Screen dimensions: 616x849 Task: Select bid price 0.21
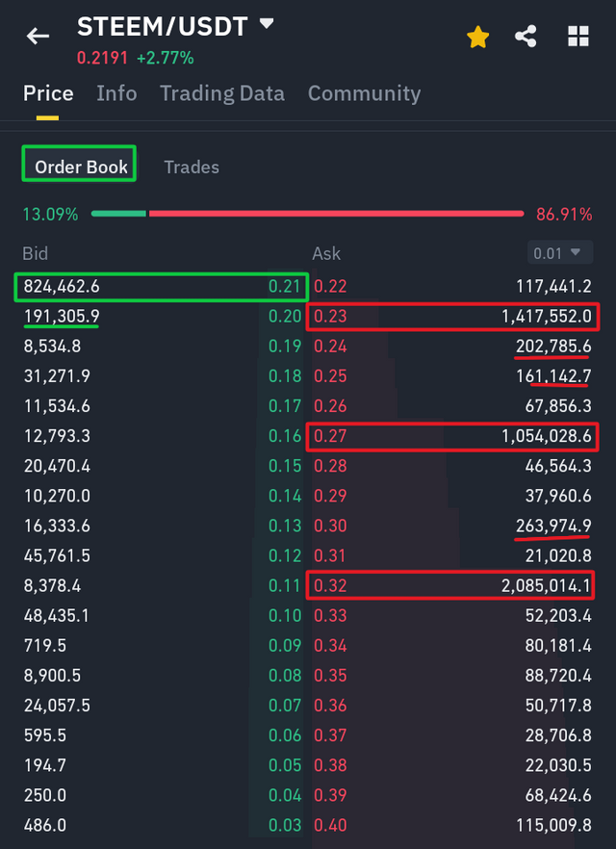284,287
